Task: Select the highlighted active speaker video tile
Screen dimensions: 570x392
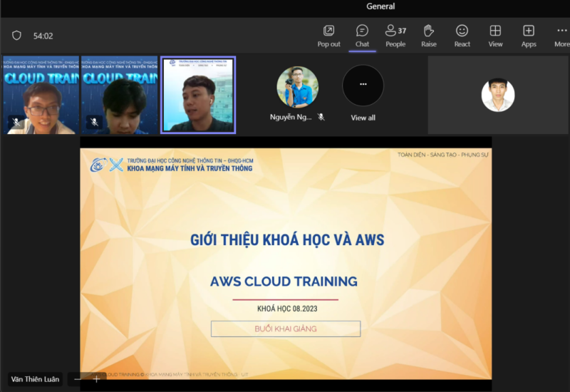Action: coord(198,96)
